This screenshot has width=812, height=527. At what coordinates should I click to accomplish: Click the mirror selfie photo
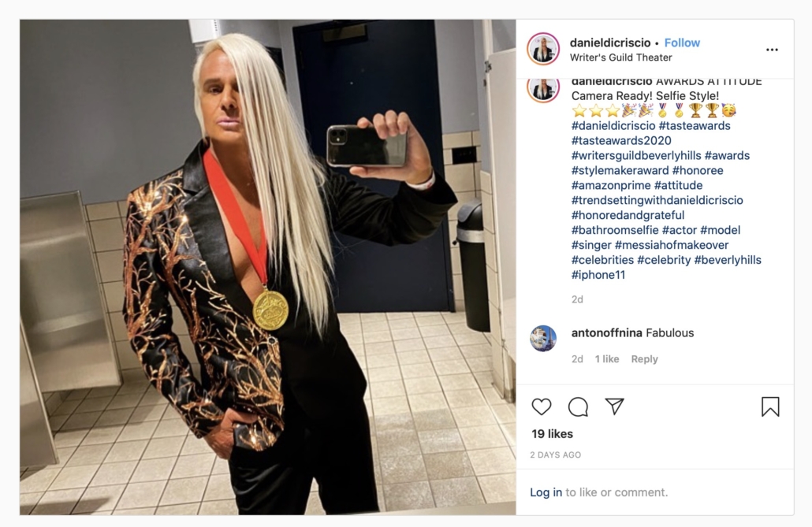268,267
